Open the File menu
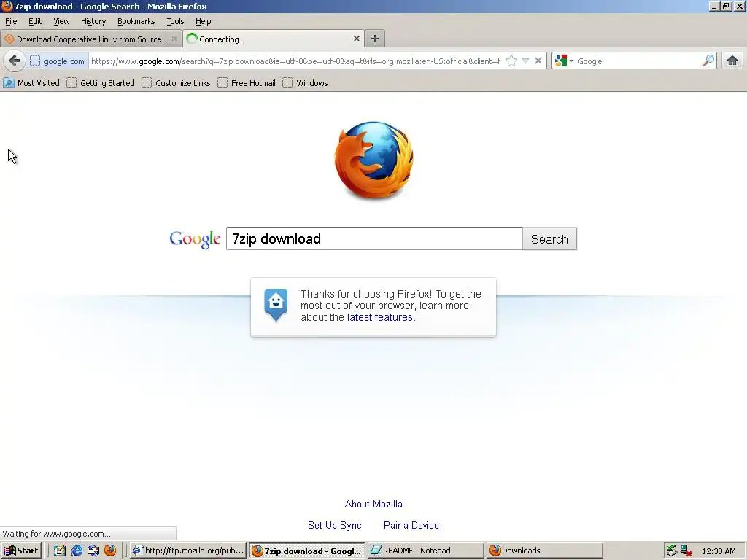The height and width of the screenshot is (560, 747). click(x=11, y=21)
